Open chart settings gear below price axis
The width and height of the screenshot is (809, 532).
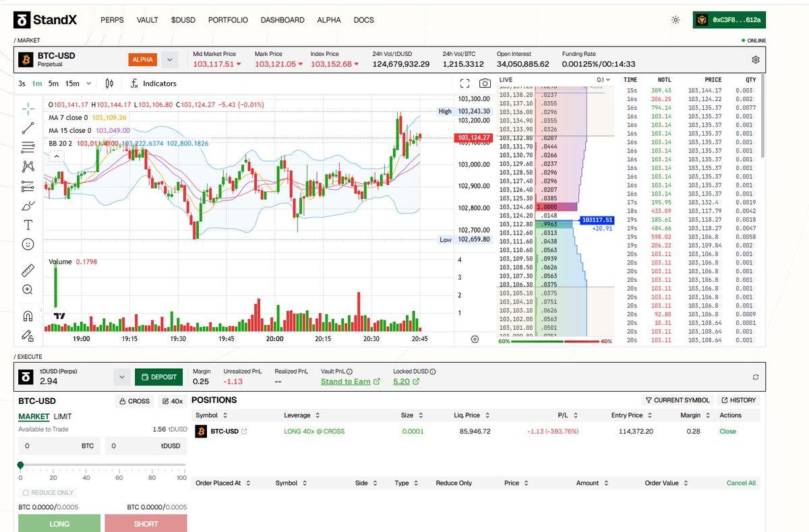point(475,339)
